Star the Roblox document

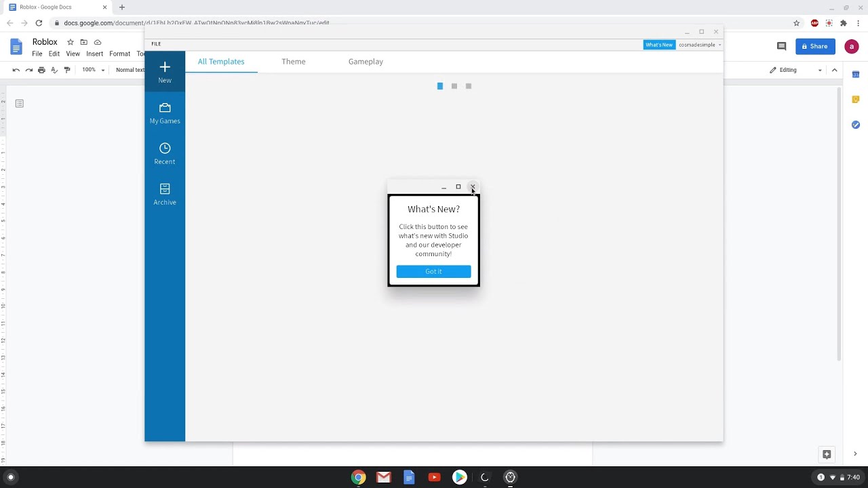coord(70,42)
